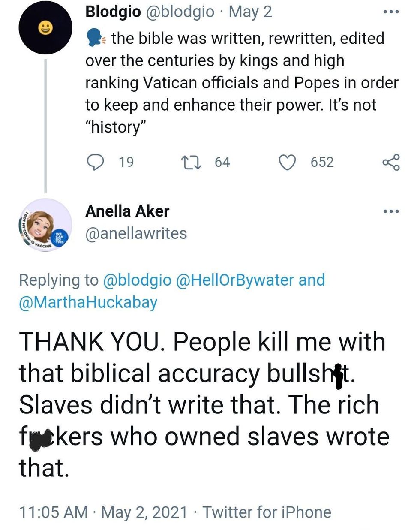The width and height of the screenshot is (420, 530).
Task: Click the Anella Aker display name
Action: (127, 211)
